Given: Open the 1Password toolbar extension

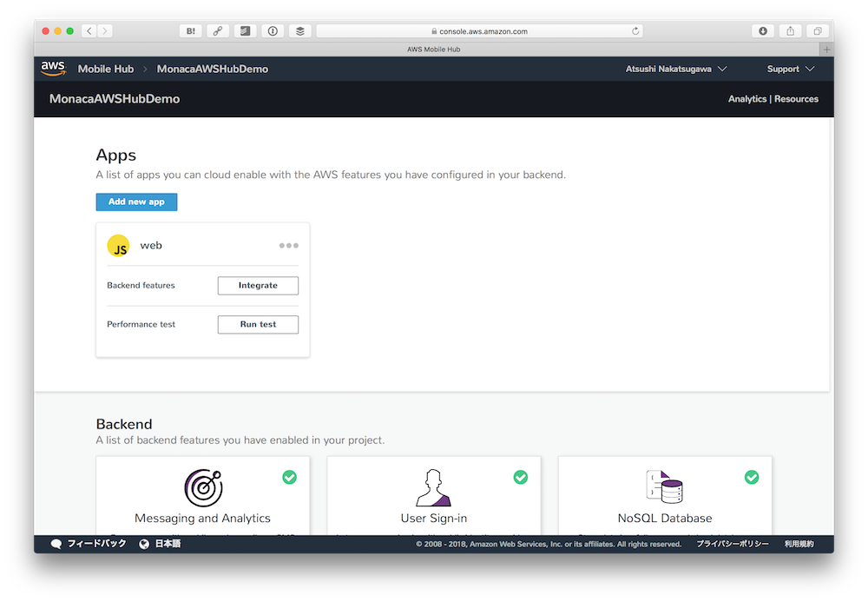Looking at the screenshot, I should (x=273, y=31).
